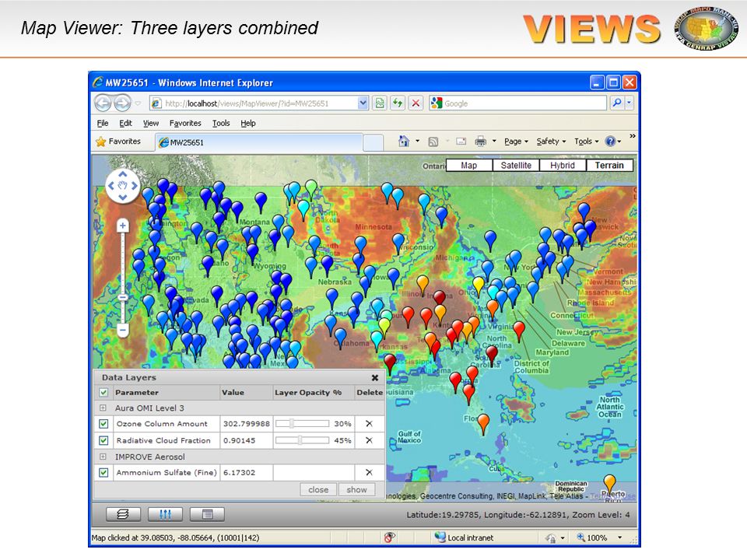Zoom in with the plus button

122,226
